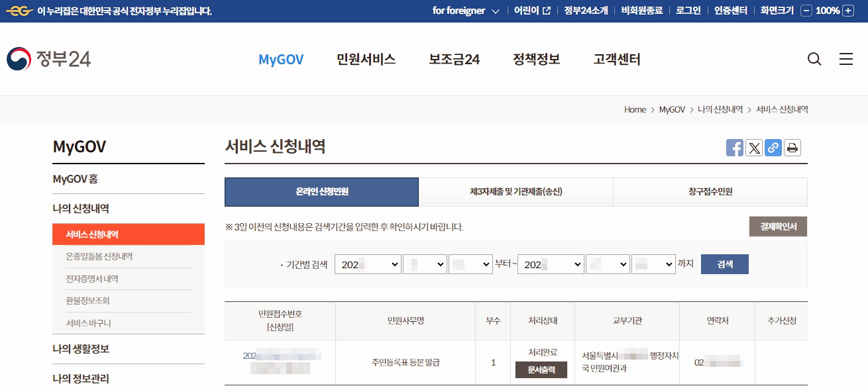Image resolution: width=868 pixels, height=392 pixels.
Task: Open the start year dropdown
Action: click(x=368, y=264)
